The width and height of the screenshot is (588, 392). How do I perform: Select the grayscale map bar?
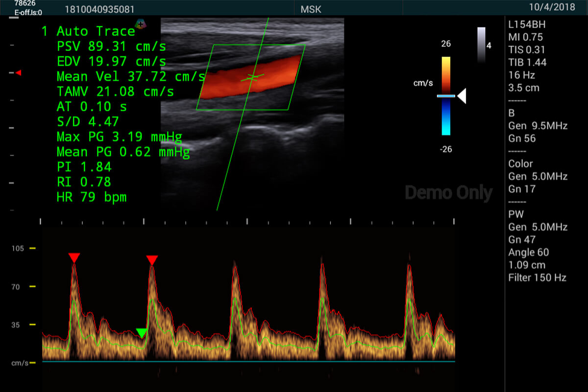tap(481, 45)
